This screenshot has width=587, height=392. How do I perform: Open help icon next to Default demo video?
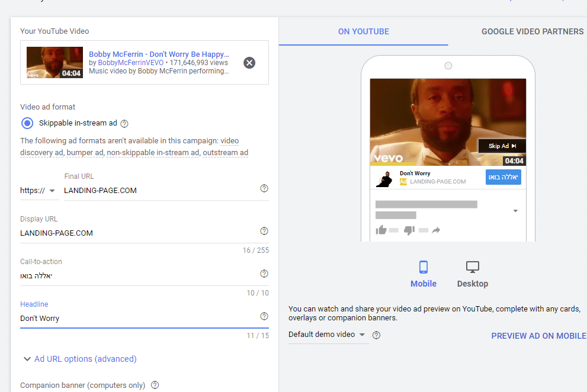point(376,335)
